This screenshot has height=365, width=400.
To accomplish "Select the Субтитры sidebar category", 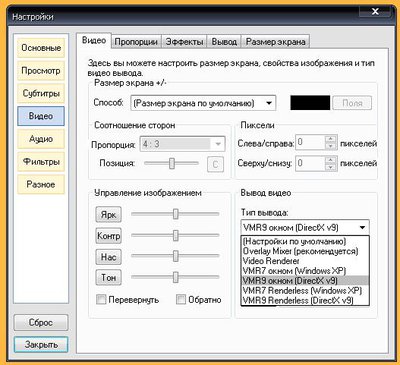I will [41, 93].
